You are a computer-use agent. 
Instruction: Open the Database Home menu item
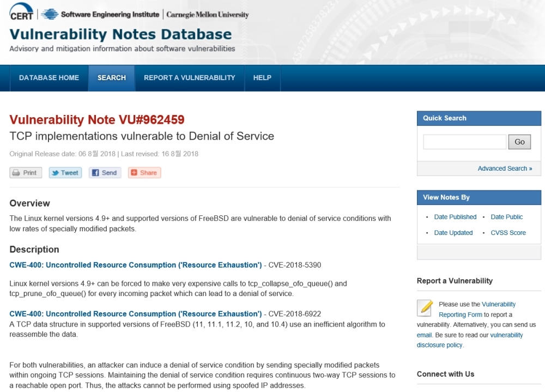pyautogui.click(x=49, y=78)
